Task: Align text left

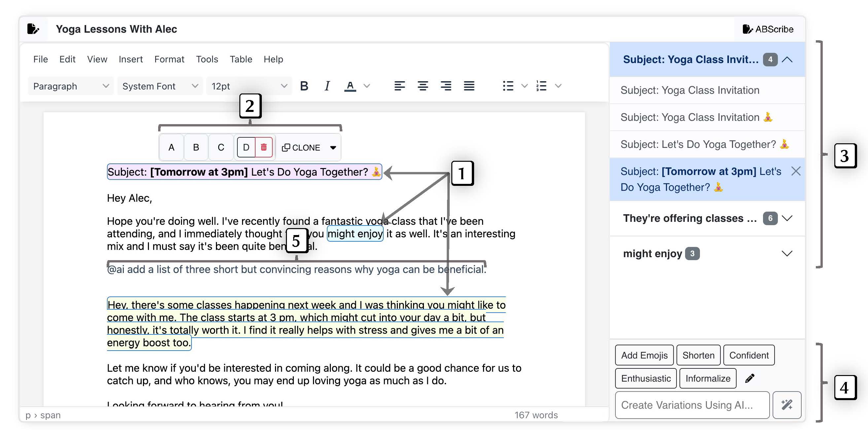Action: click(399, 86)
